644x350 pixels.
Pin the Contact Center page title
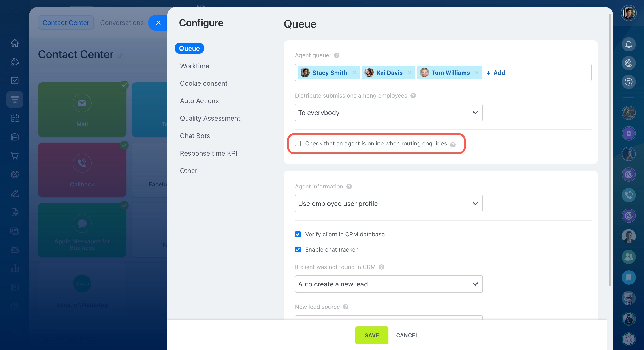coord(120,55)
